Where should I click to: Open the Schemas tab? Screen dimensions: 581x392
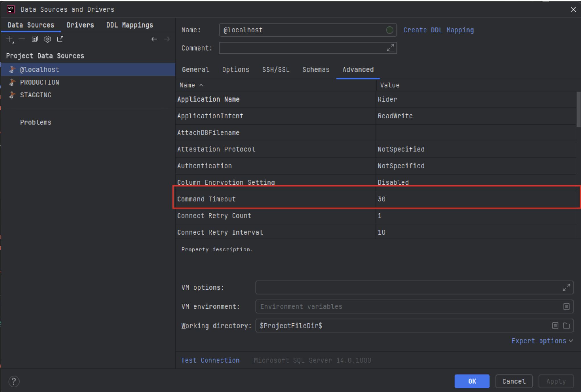316,70
